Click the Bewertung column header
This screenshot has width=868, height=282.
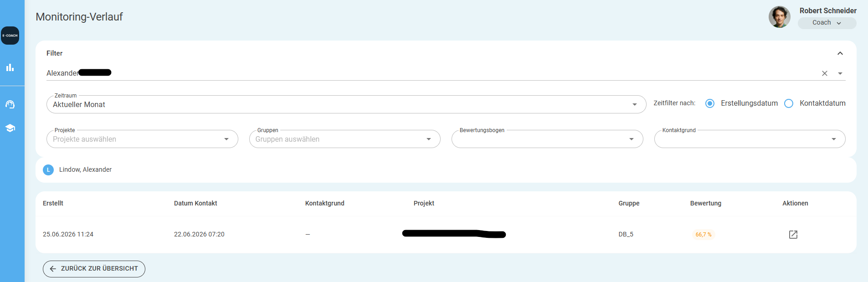click(706, 203)
